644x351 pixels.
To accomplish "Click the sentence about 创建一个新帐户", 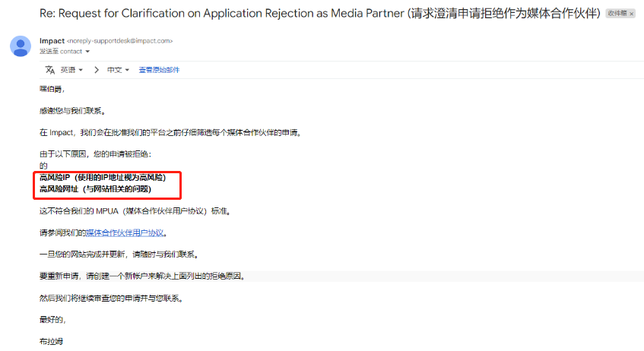I will [x=142, y=276].
